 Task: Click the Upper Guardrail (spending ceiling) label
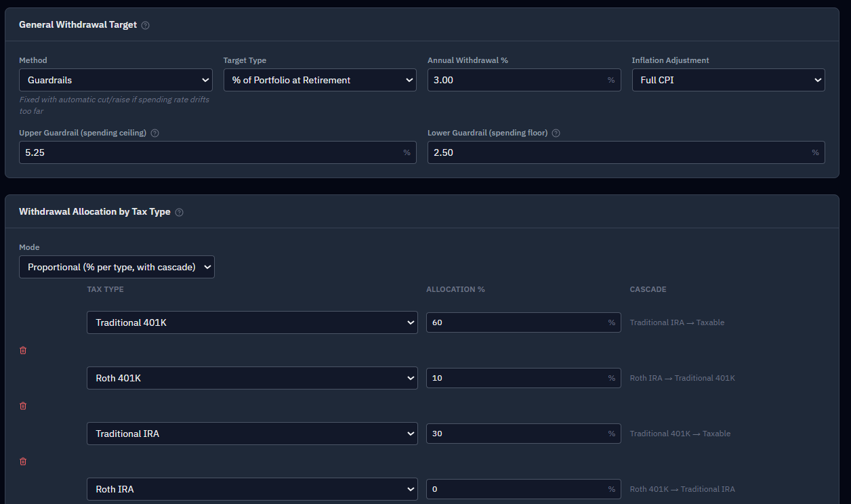point(83,133)
